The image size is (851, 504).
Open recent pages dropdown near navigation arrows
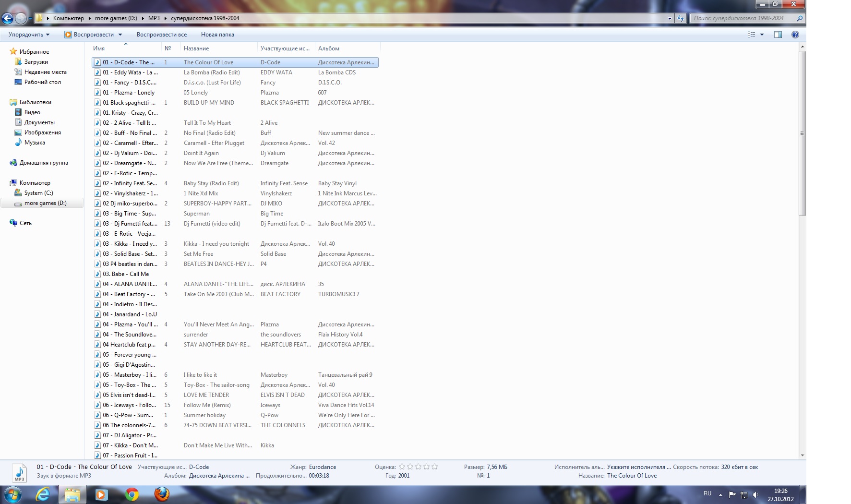click(30, 18)
